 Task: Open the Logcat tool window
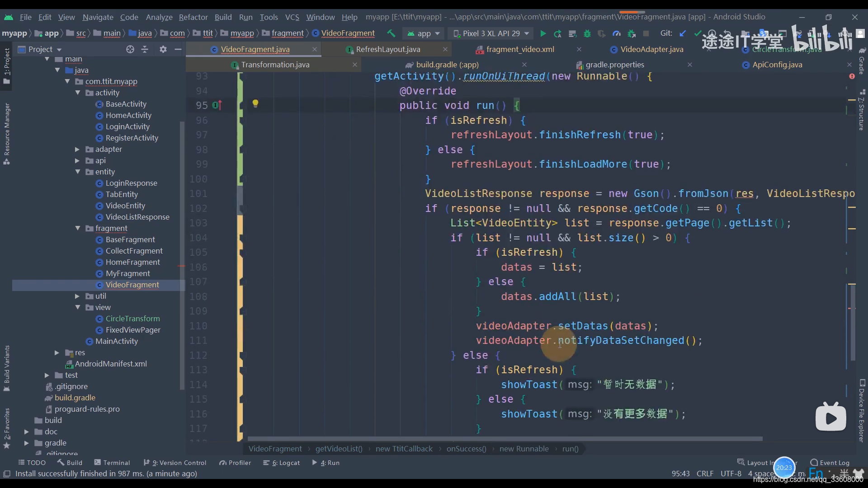282,463
